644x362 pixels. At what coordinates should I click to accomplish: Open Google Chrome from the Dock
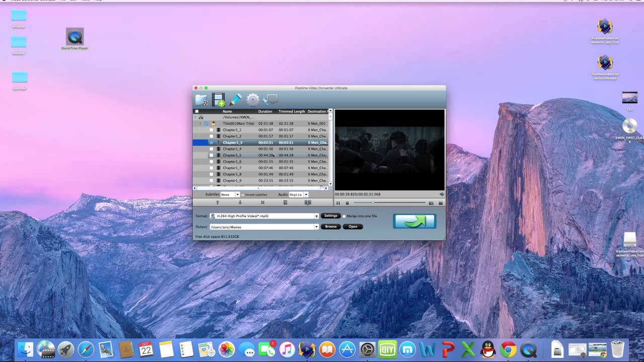point(509,349)
